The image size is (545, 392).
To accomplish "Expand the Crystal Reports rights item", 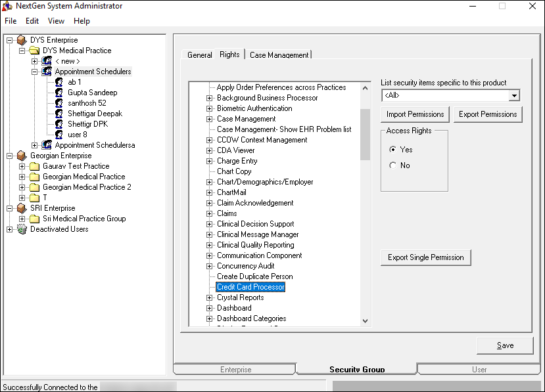I will pyautogui.click(x=209, y=297).
